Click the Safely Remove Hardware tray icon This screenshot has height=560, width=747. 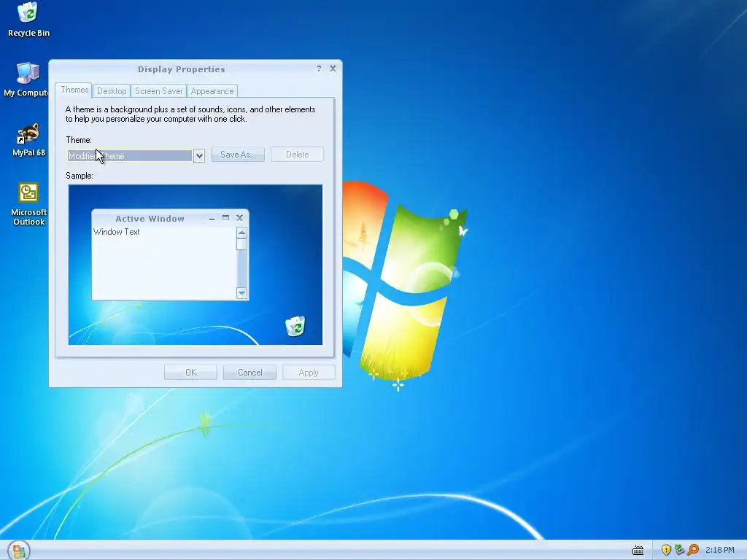coord(679,550)
